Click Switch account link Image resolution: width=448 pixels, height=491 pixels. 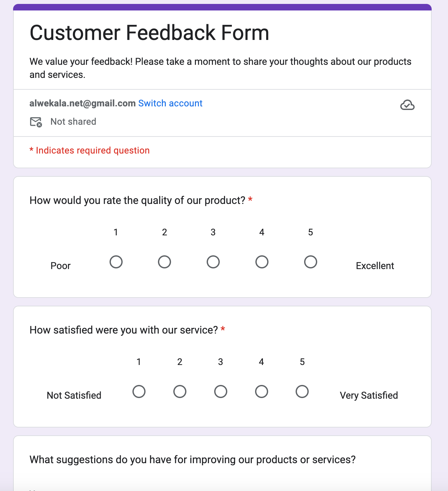point(170,103)
